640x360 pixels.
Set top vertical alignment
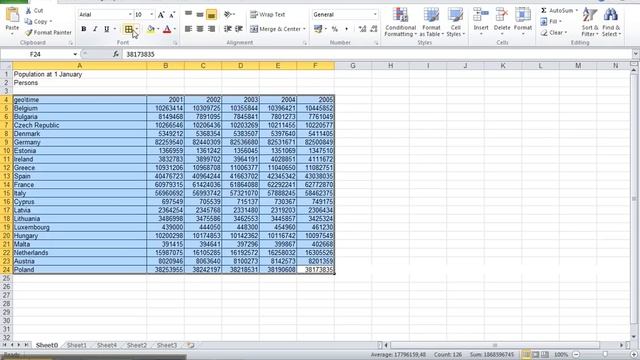point(188,15)
